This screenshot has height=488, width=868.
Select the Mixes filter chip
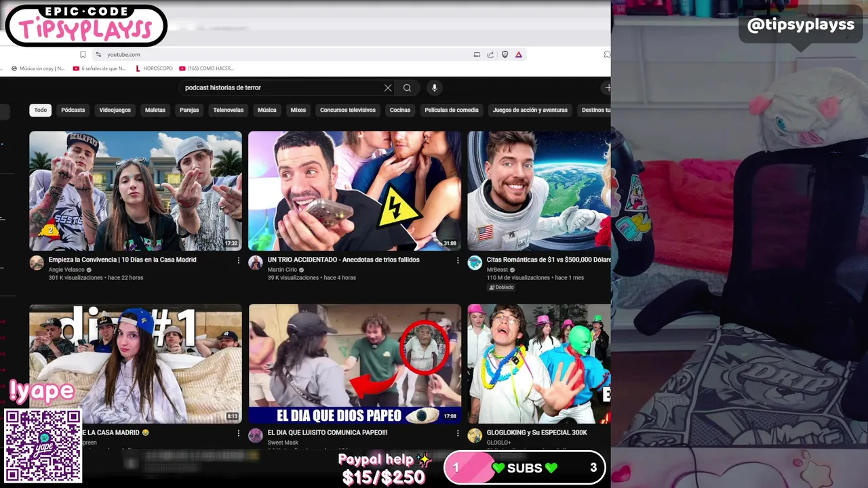pos(298,110)
